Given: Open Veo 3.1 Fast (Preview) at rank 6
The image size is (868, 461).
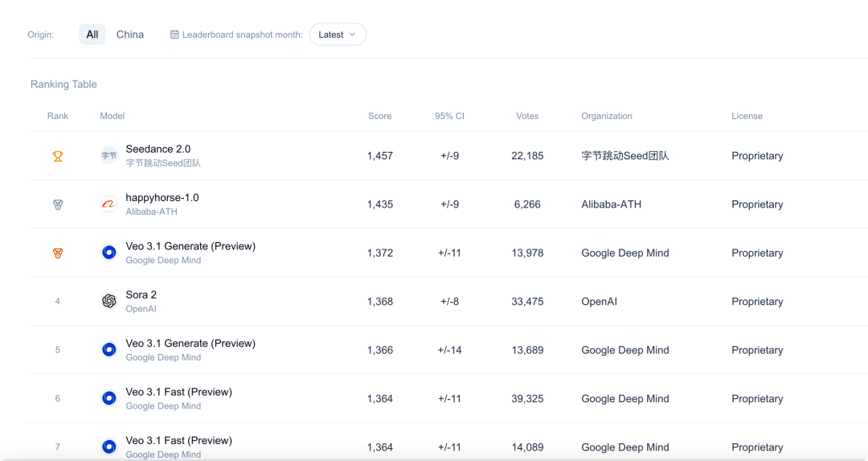Looking at the screenshot, I should (178, 392).
